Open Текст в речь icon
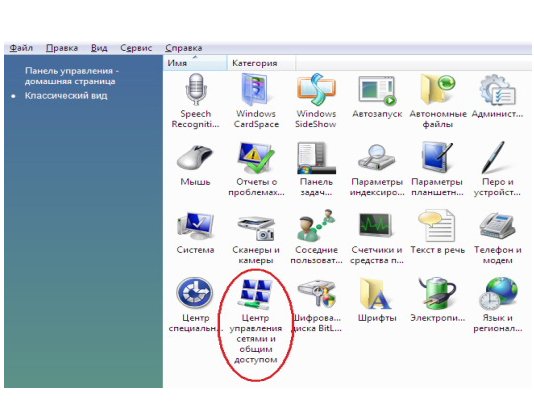 437,226
